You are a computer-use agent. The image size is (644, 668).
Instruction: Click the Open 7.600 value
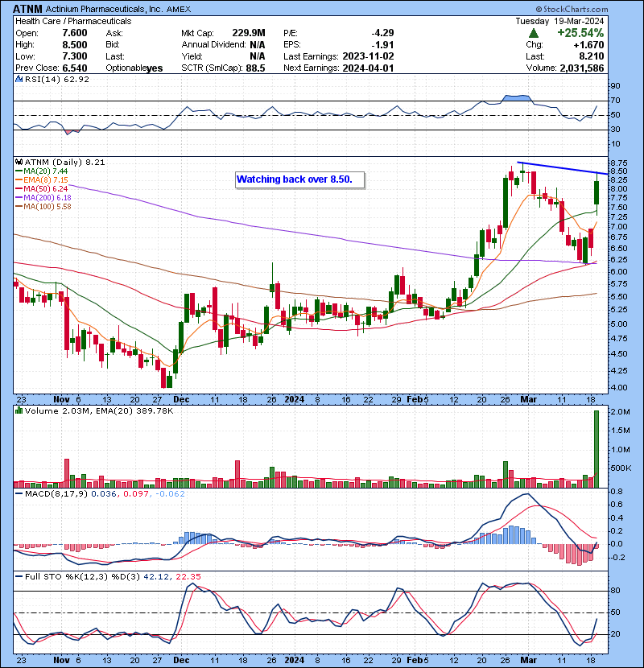(x=75, y=33)
